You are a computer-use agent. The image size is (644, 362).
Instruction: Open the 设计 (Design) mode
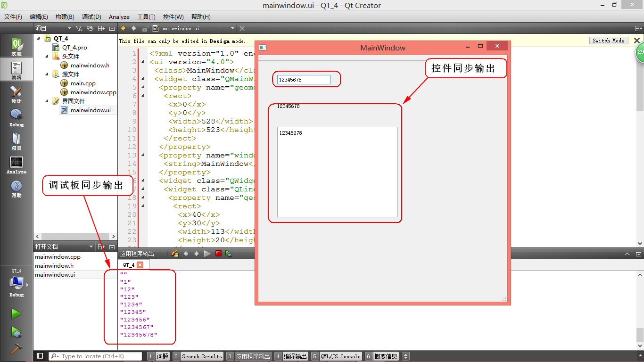(17, 94)
